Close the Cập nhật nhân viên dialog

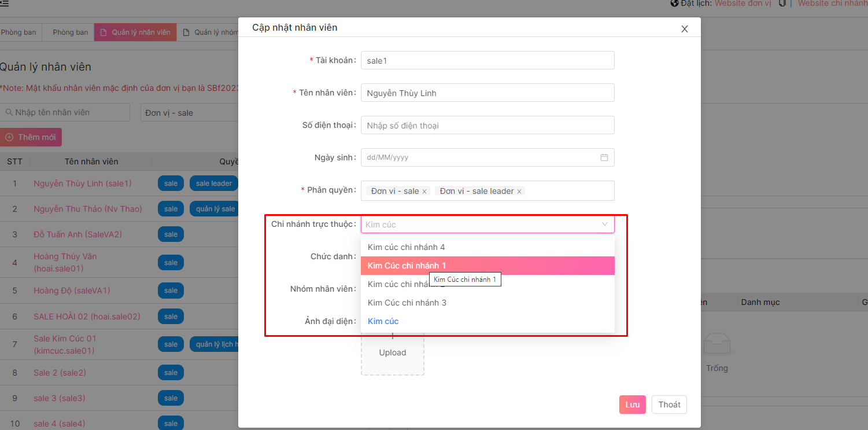point(684,29)
